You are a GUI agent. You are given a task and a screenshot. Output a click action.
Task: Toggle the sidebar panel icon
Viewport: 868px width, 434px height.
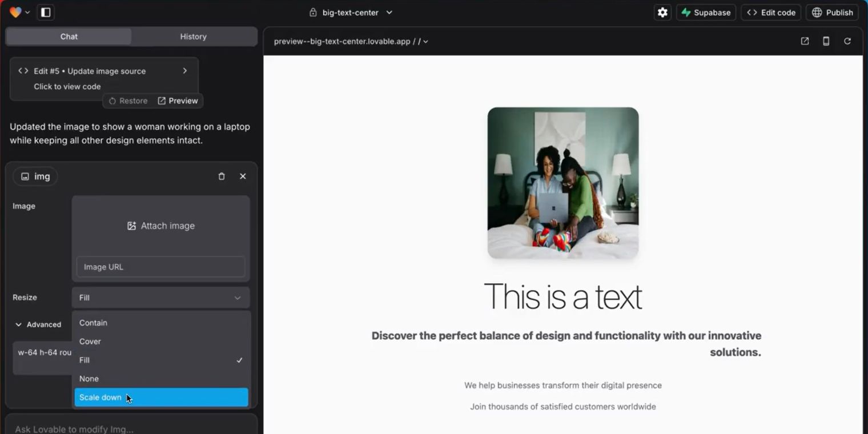46,13
